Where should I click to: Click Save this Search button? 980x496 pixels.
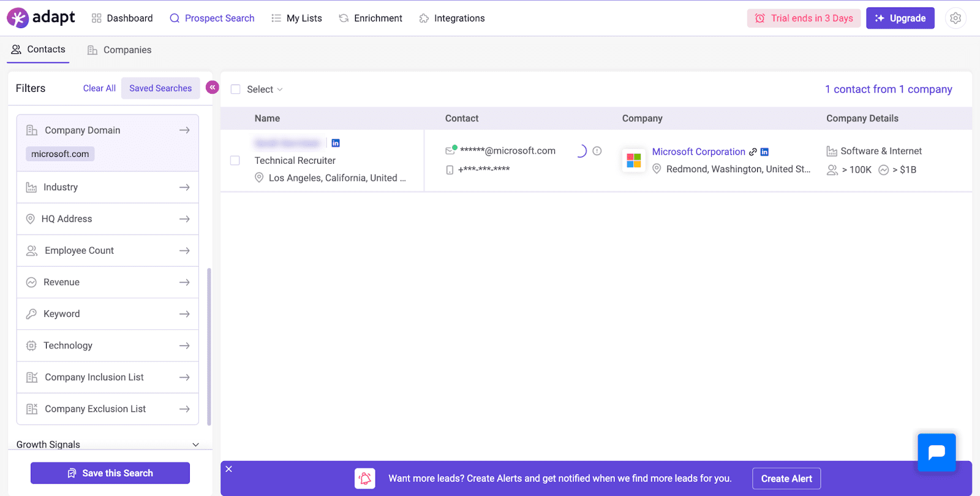click(110, 473)
